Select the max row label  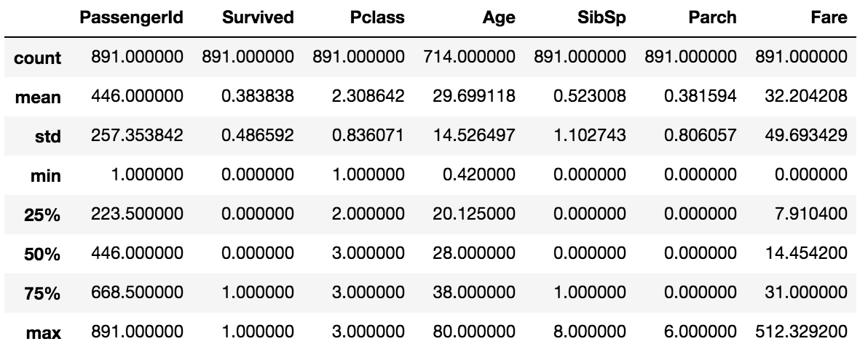(x=47, y=333)
